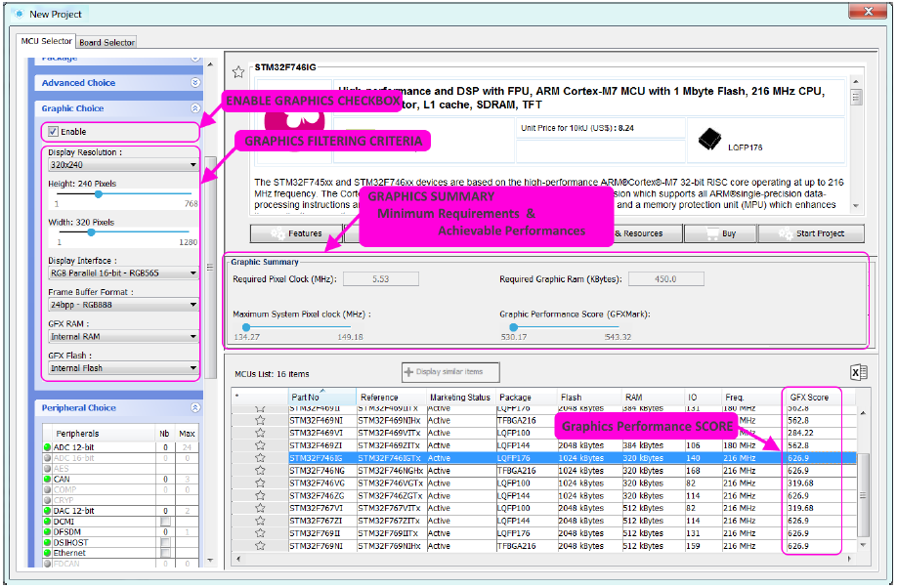
Task: Tick the Ethernet peripheral checkbox
Action: (165, 553)
